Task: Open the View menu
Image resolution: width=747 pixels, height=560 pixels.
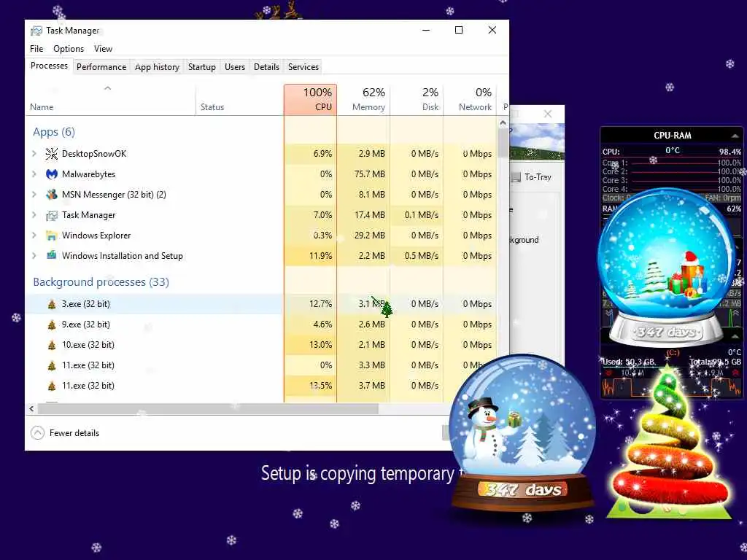Action: 103,49
